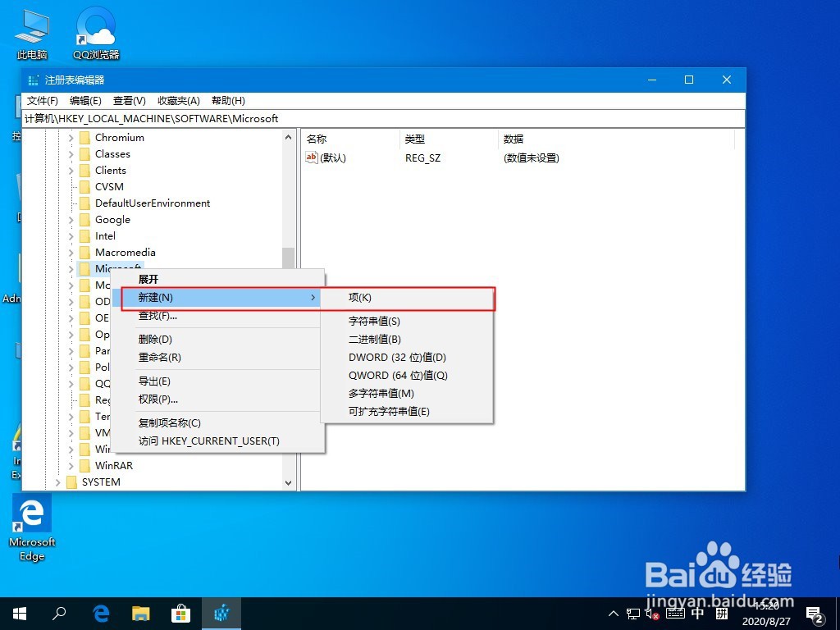Open File Explorer from the taskbar
The height and width of the screenshot is (630, 840).
tap(141, 614)
